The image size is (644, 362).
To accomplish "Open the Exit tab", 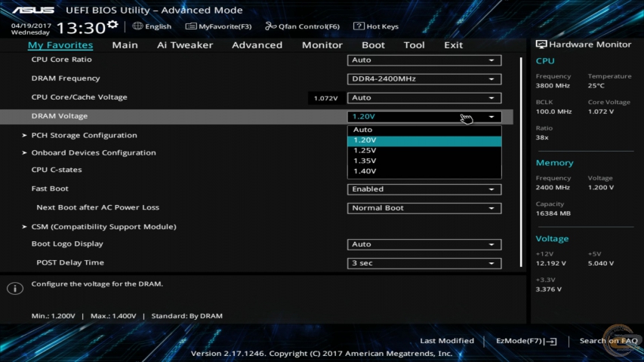I will [x=454, y=44].
